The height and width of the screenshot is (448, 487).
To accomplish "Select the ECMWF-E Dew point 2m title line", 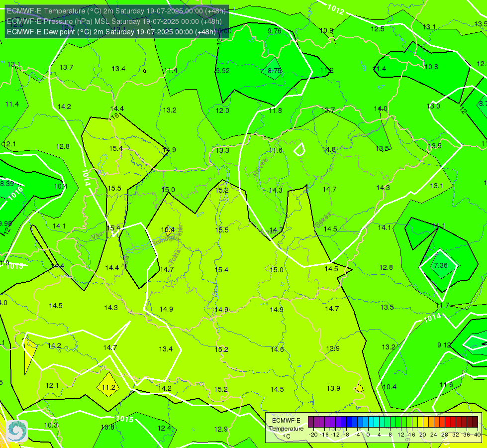I will click(x=111, y=32).
